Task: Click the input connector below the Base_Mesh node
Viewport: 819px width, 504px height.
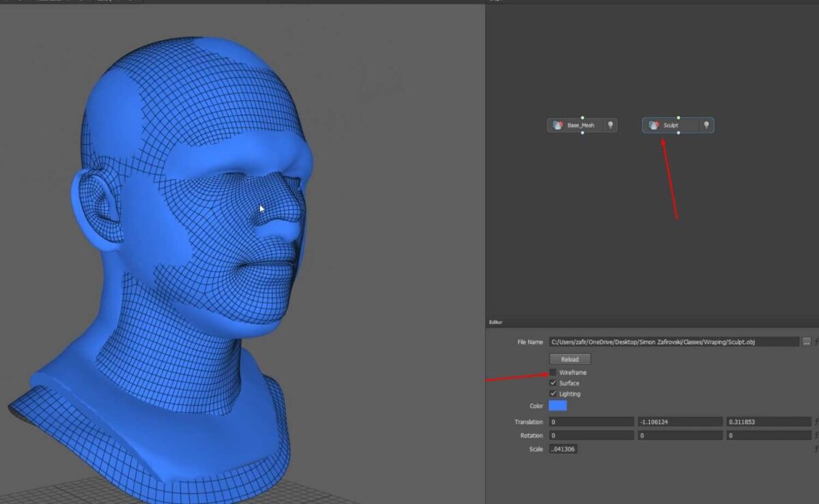Action: pos(583,133)
